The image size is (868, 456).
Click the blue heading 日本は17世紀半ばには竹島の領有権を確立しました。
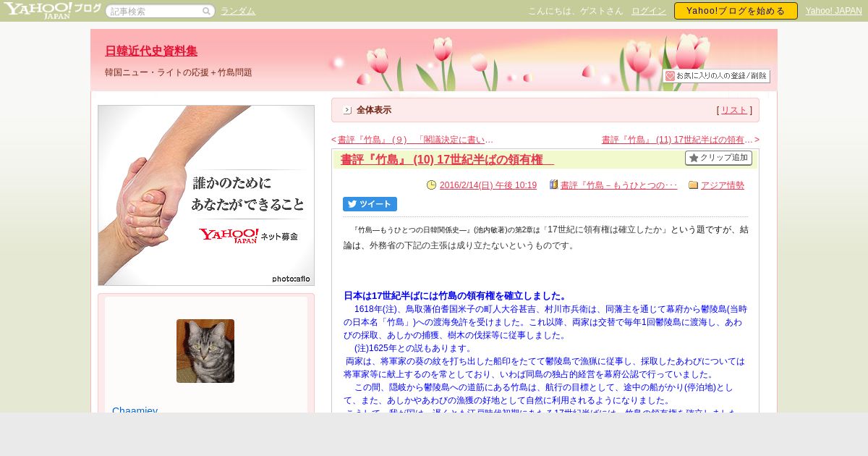point(455,296)
